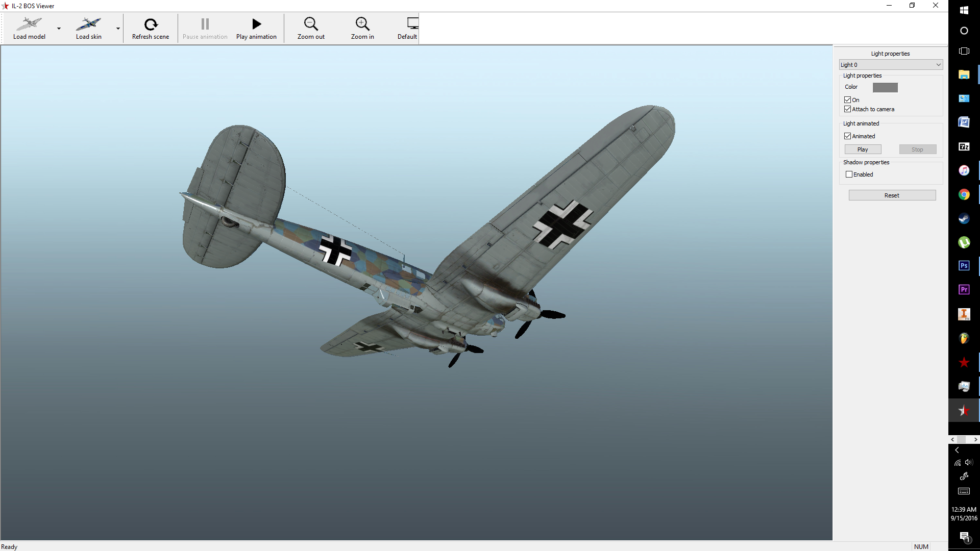Open the Action Center notifications
Image resolution: width=980 pixels, height=551 pixels.
[964, 537]
